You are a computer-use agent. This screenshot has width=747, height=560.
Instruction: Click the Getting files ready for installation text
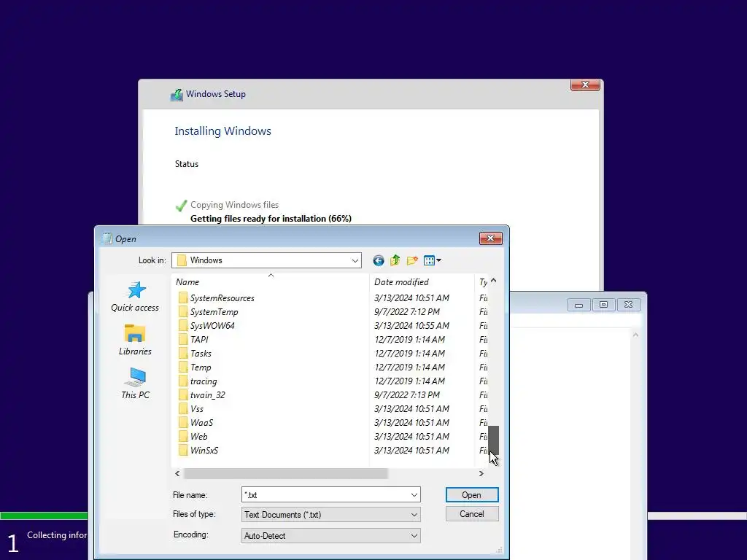[271, 219]
